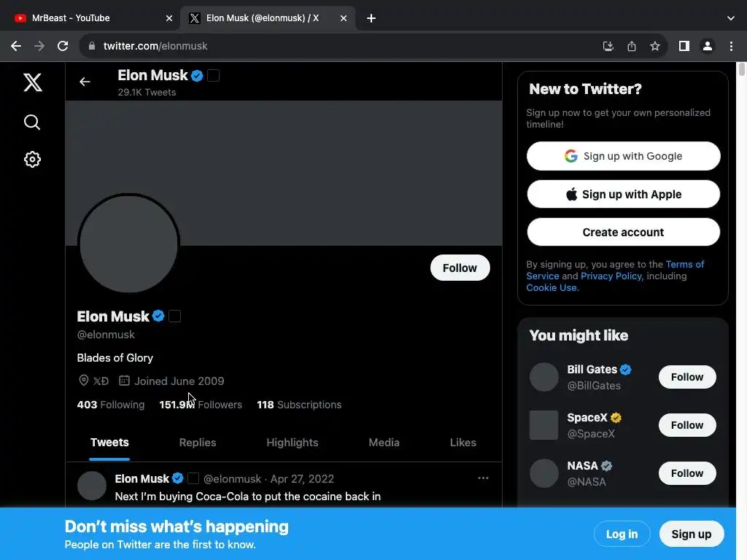Follow NASA
This screenshot has width=747, height=560.
click(x=687, y=473)
